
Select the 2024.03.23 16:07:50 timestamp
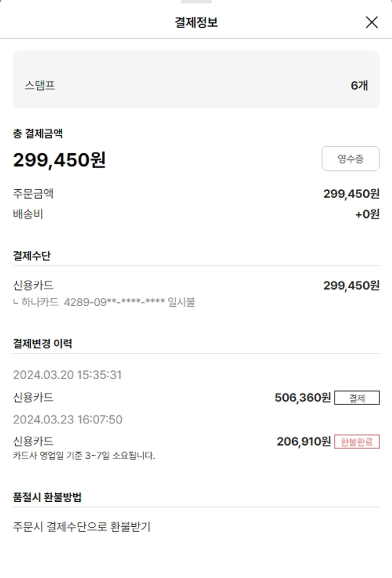[67, 420]
